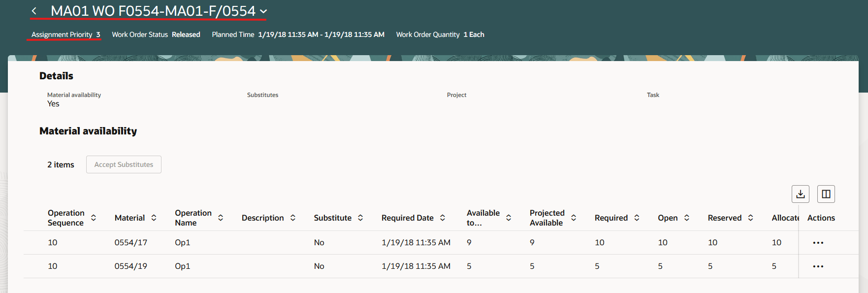Sort by Material column
This screenshot has width=868, height=293.
(154, 218)
